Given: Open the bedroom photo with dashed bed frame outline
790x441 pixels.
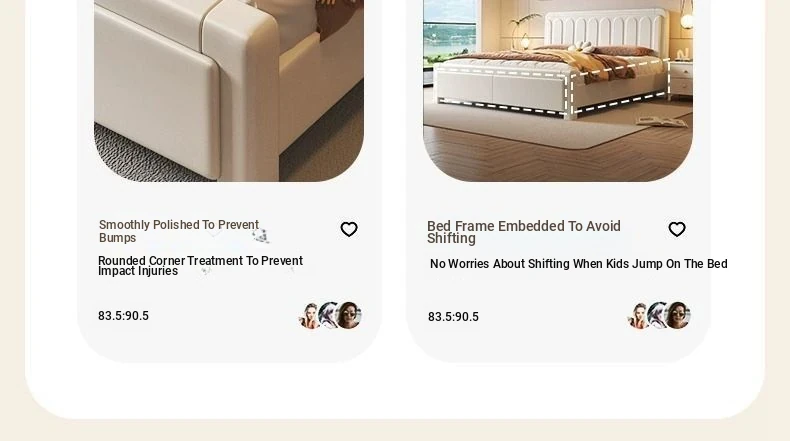Looking at the screenshot, I should pos(558,91).
